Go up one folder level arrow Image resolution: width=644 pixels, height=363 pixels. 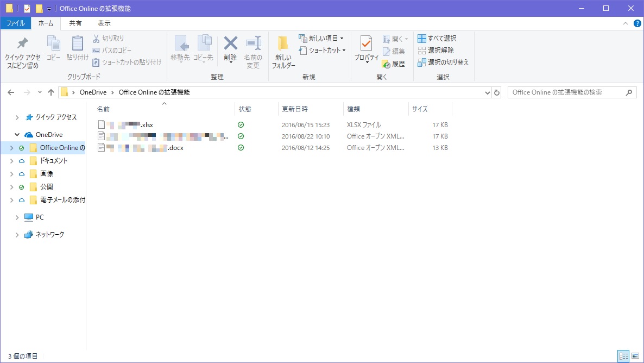pos(51,92)
